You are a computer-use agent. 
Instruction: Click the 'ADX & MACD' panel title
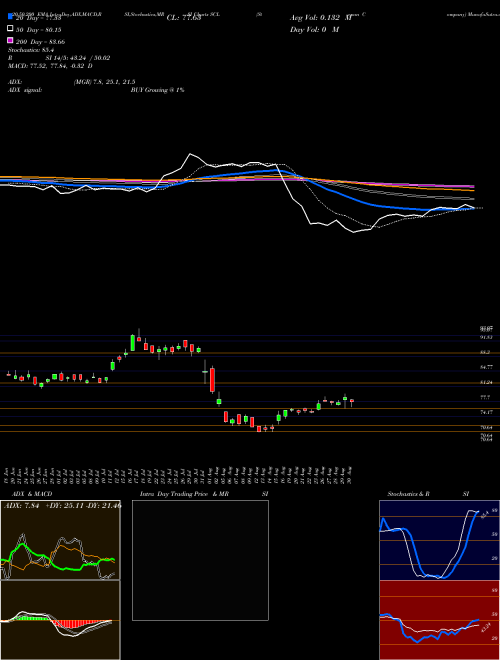pos(32,494)
